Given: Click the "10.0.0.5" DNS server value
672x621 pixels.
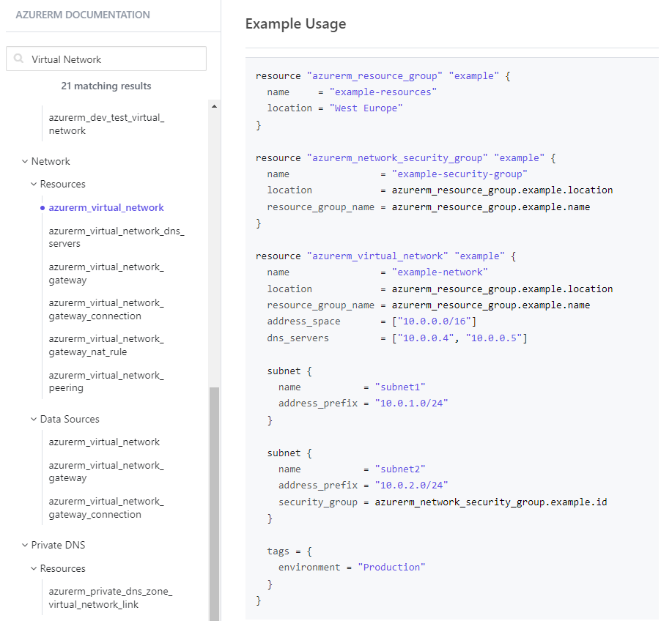Looking at the screenshot, I should click(x=494, y=338).
